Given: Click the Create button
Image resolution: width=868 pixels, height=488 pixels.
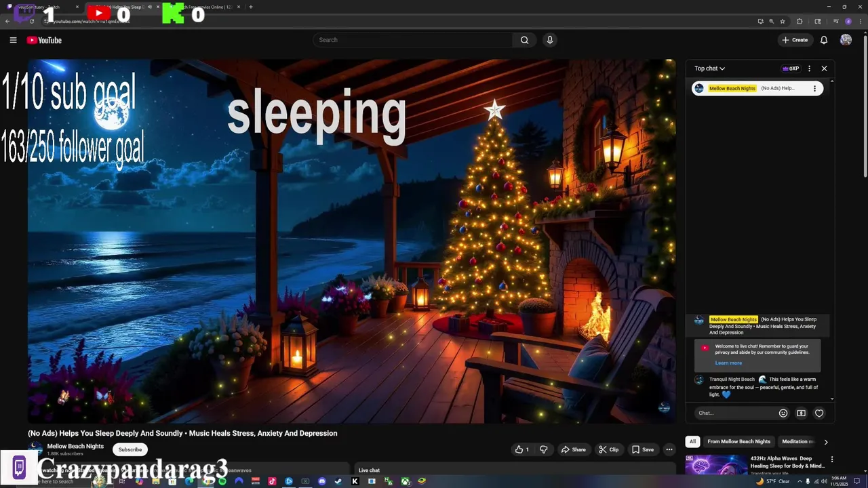Looking at the screenshot, I should click(x=795, y=40).
